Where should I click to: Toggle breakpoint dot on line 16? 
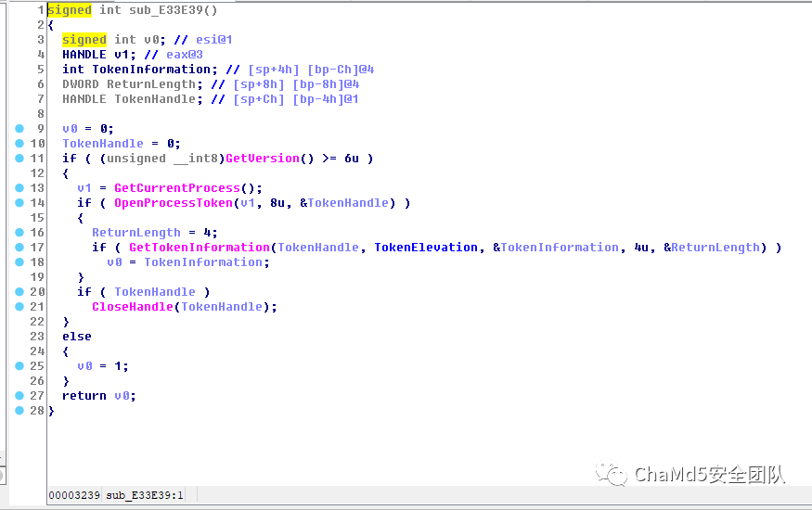[19, 232]
